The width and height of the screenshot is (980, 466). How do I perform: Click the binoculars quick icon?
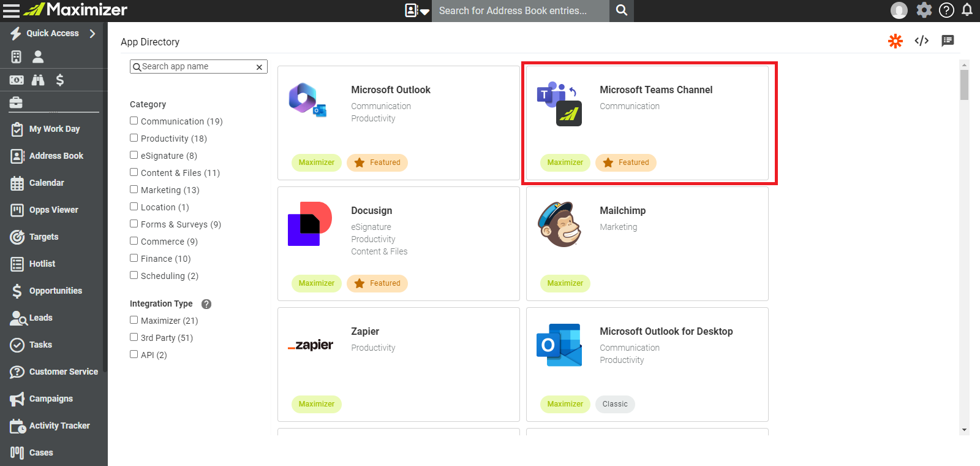pyautogui.click(x=38, y=80)
